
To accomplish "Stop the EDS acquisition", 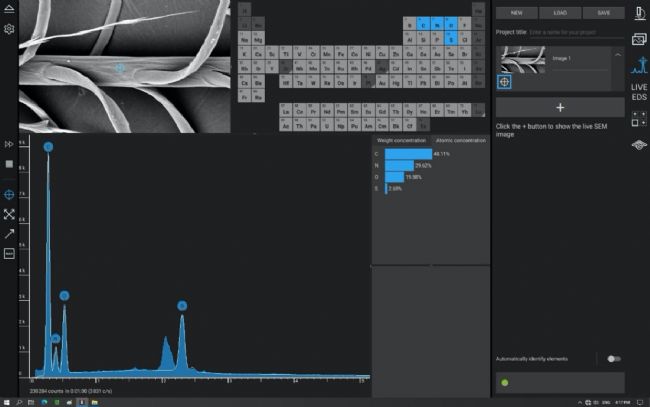I will 9,164.
